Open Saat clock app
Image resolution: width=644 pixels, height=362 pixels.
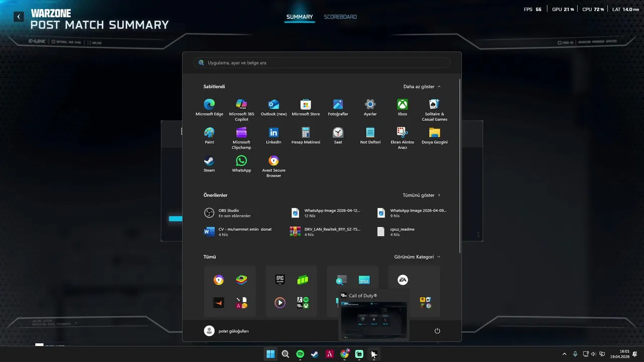(x=338, y=136)
